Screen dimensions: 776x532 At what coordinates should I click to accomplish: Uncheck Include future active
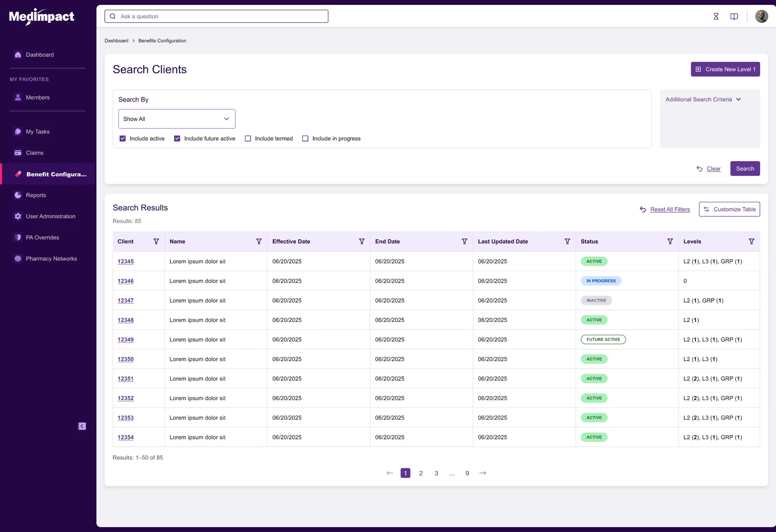point(177,139)
